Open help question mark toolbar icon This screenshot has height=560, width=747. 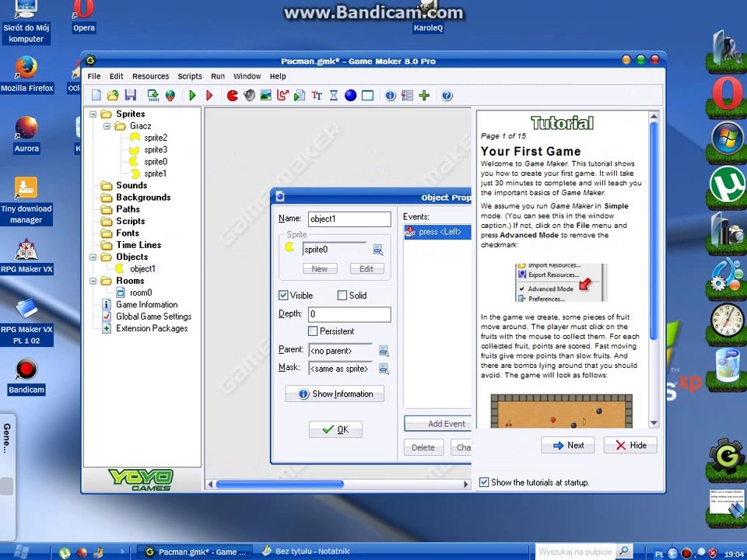click(x=447, y=95)
